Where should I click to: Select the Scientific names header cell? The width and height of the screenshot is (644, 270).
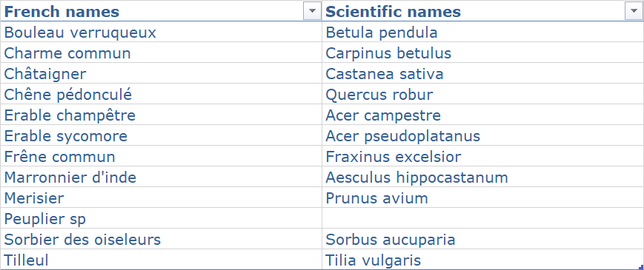(x=483, y=12)
